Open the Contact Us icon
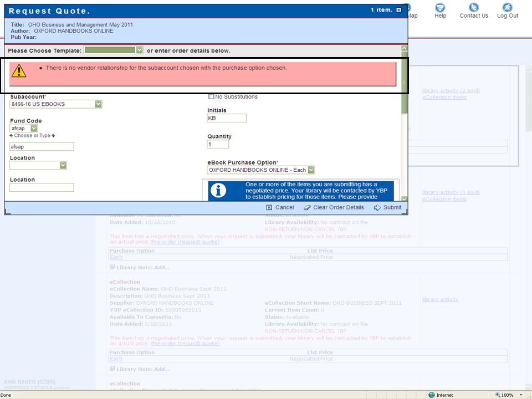The image size is (532, 399). click(474, 7)
